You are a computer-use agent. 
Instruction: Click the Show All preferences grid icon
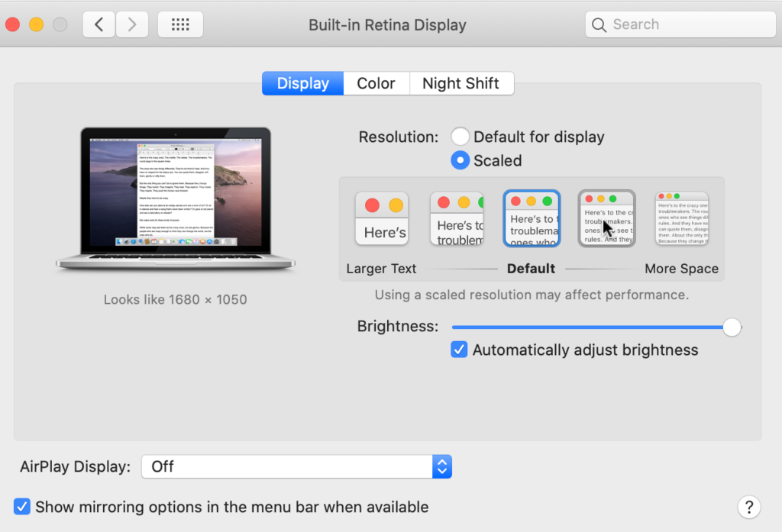coord(180,24)
